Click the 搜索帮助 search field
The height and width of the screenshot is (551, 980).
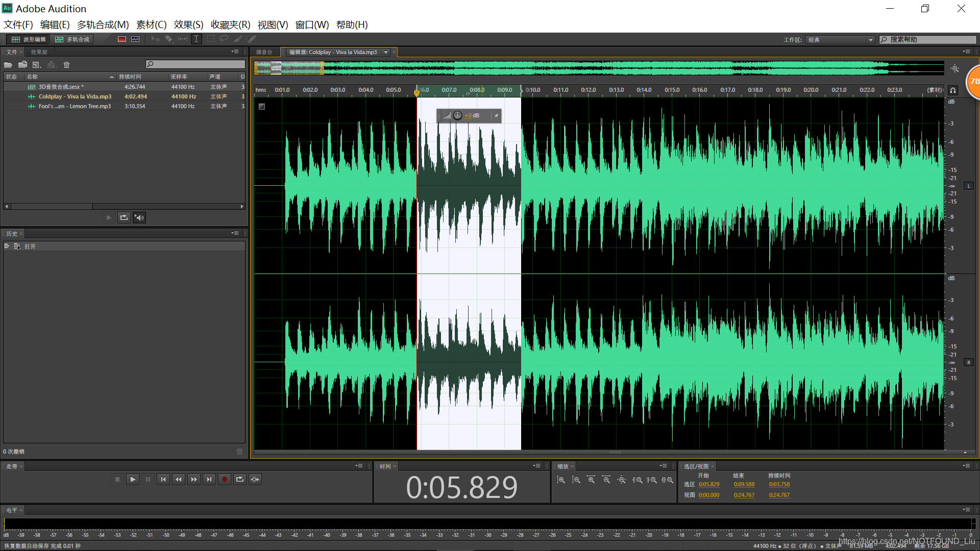point(927,40)
